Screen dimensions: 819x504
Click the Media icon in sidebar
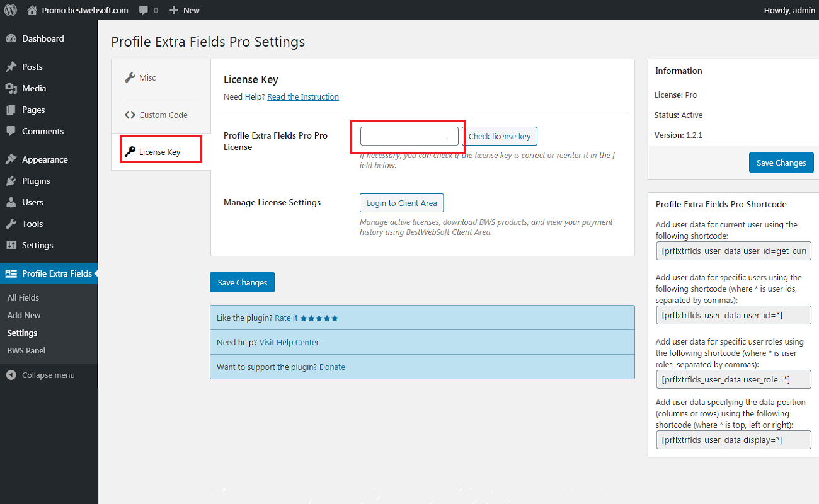[11, 88]
